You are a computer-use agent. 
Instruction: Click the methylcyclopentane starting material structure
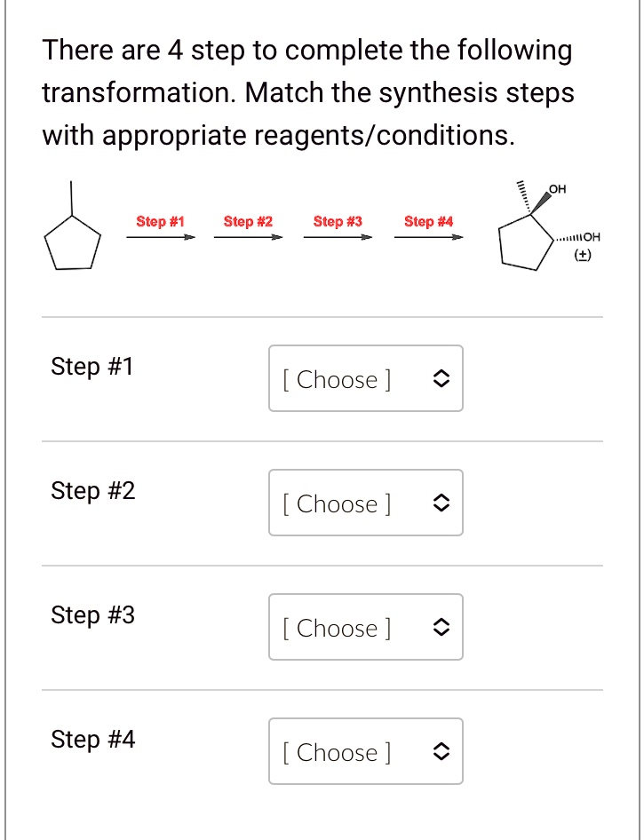click(72, 226)
